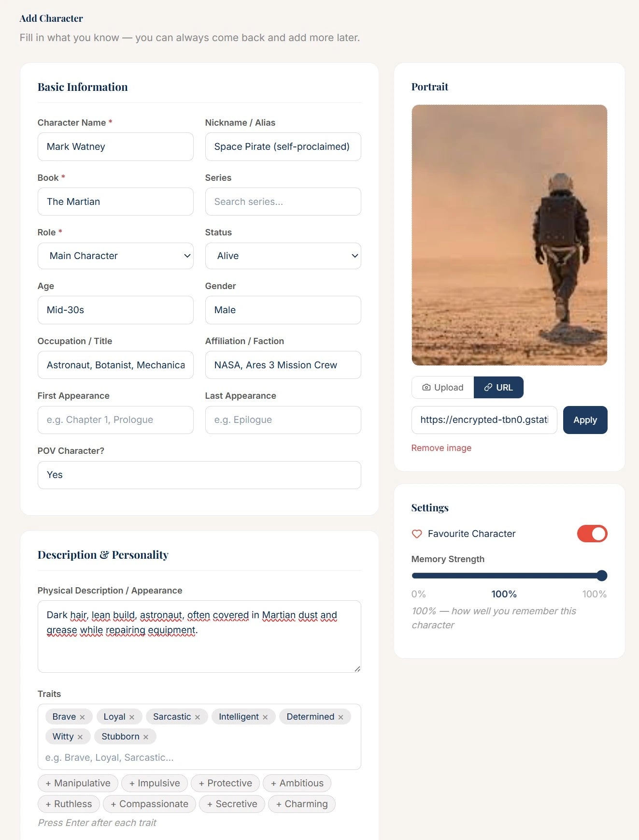This screenshot has height=840, width=639.
Task: Add the Protective suggested trait
Action: click(225, 783)
